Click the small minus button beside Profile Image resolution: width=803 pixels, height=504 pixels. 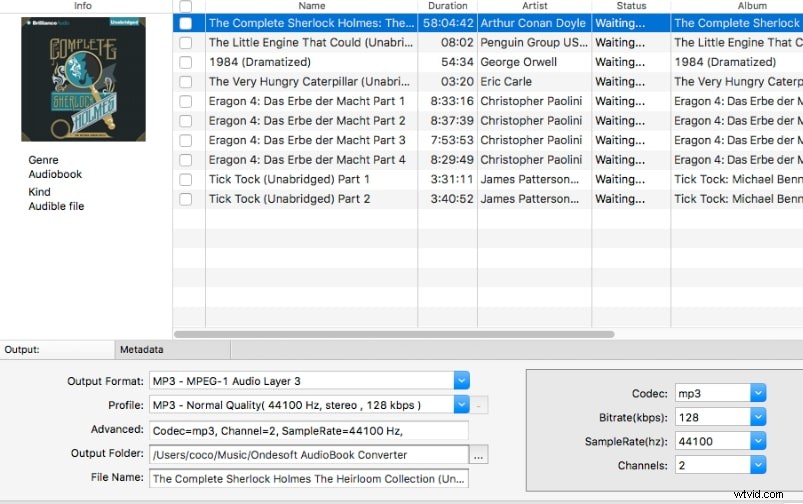479,405
